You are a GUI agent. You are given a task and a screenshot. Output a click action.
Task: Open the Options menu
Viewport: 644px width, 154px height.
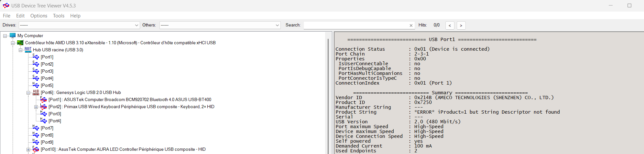tap(38, 16)
